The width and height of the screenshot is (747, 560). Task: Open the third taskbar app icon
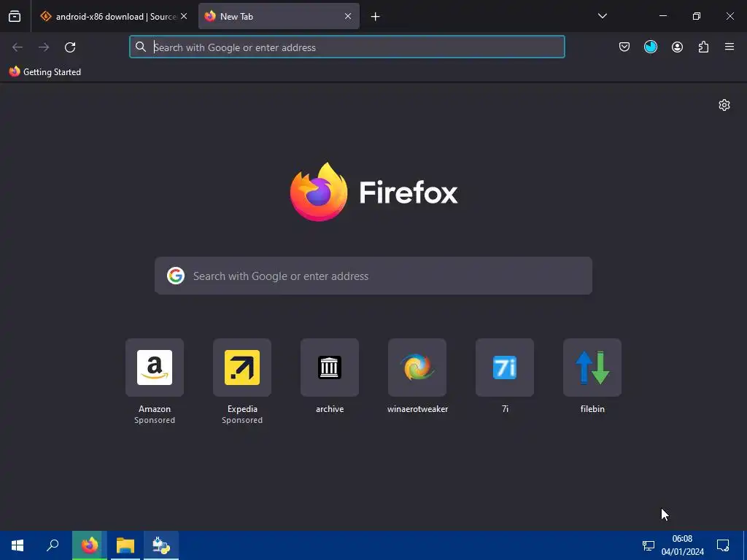click(x=161, y=545)
